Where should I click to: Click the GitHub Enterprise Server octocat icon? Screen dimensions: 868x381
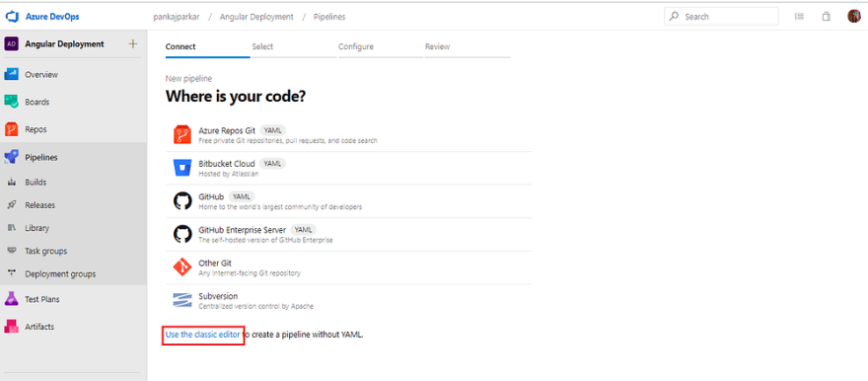point(182,234)
